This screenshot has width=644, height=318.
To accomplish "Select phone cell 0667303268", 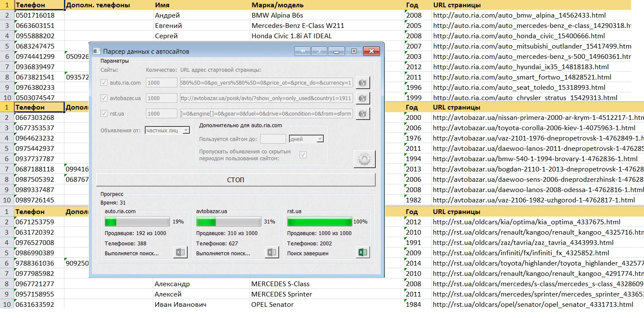I will (39, 117).
